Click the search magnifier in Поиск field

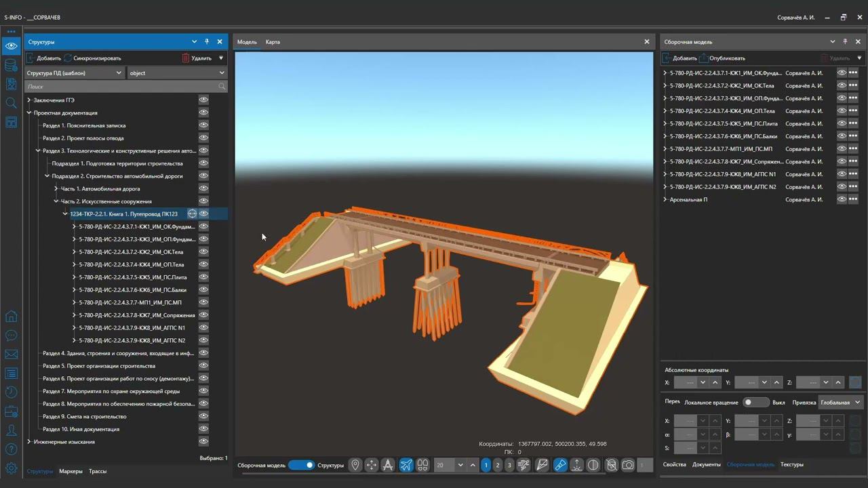pyautogui.click(x=222, y=87)
